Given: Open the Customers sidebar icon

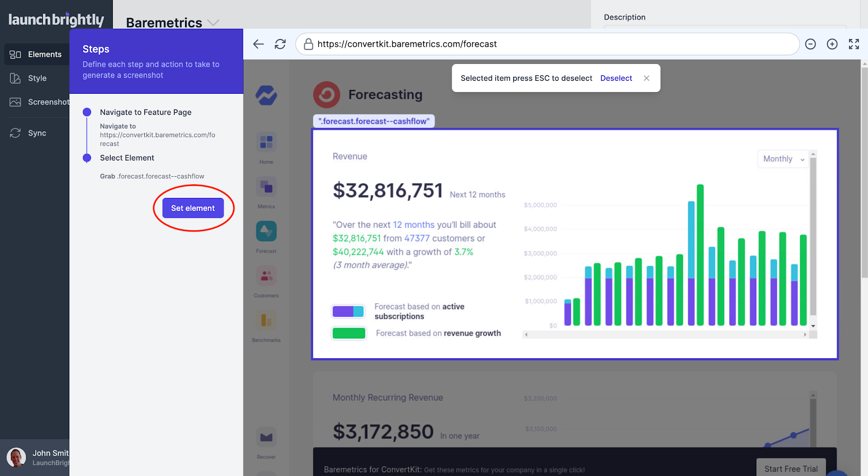Looking at the screenshot, I should pyautogui.click(x=266, y=276).
